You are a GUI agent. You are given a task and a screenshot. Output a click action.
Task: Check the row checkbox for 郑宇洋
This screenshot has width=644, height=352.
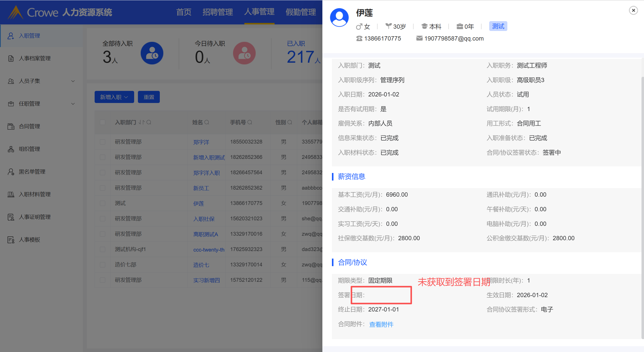click(102, 142)
